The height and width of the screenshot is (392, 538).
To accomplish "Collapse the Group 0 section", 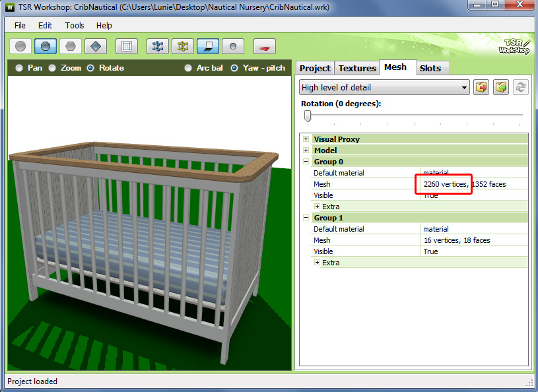I will [306, 162].
